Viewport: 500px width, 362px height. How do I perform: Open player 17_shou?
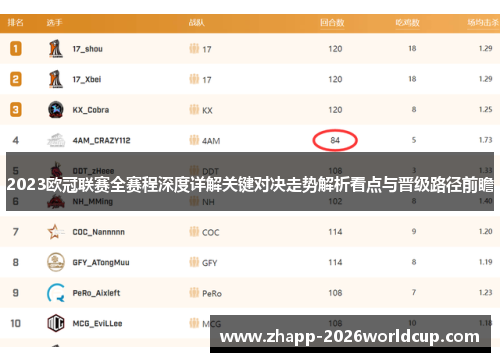[88, 49]
